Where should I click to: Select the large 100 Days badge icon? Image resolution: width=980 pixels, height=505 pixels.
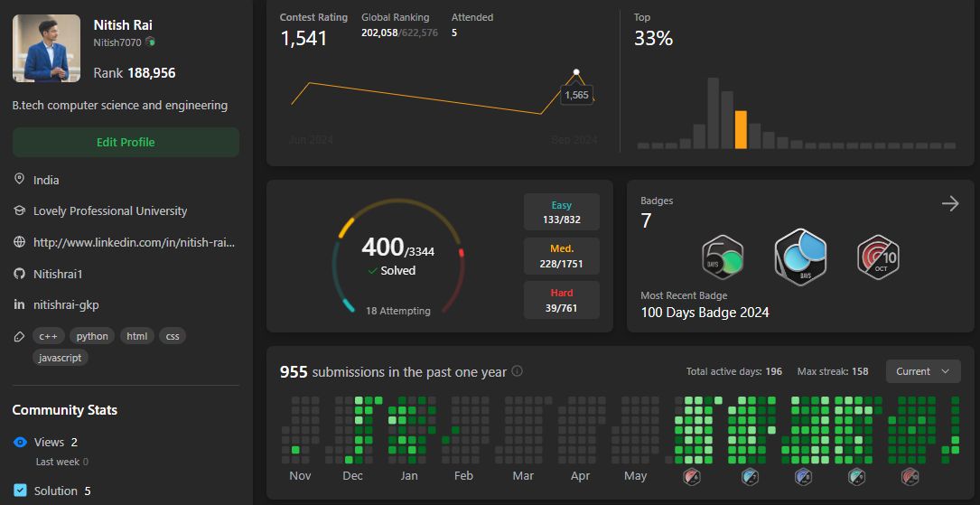pyautogui.click(x=800, y=257)
